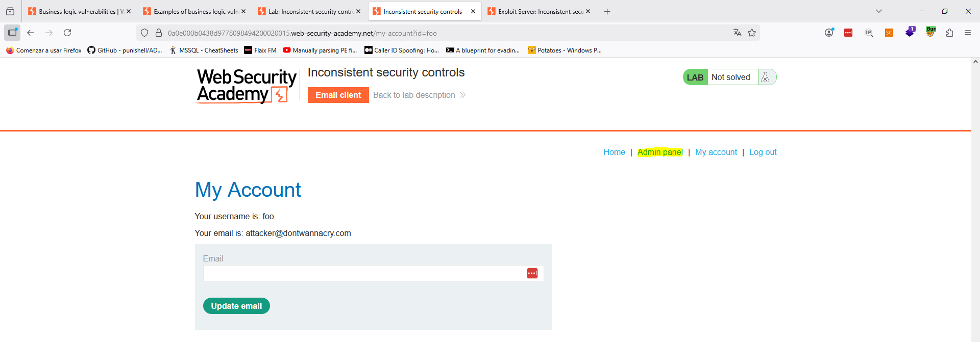Screen dimensions: 980x342
Task: Click the Email input field
Action: [362, 273]
